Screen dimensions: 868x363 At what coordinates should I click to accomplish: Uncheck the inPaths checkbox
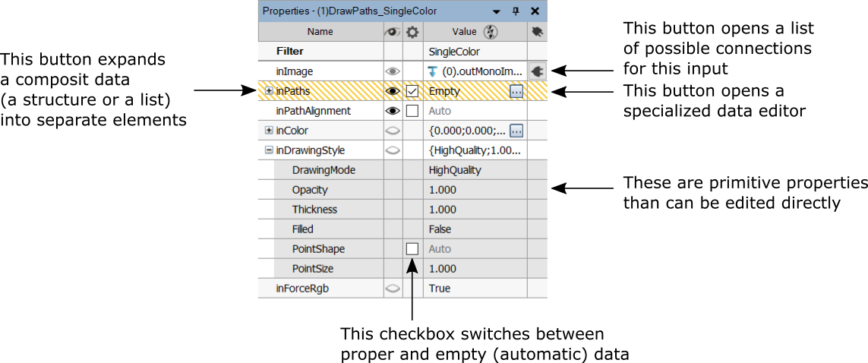(x=412, y=91)
